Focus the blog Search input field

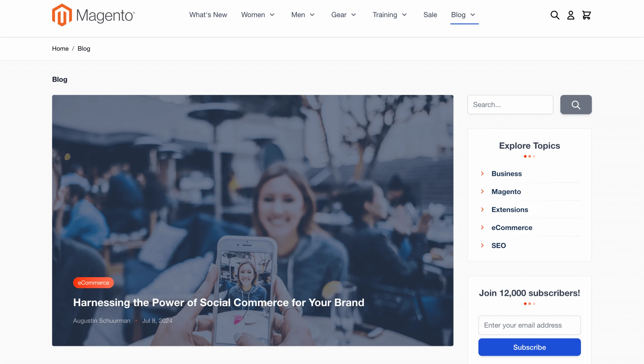point(510,105)
